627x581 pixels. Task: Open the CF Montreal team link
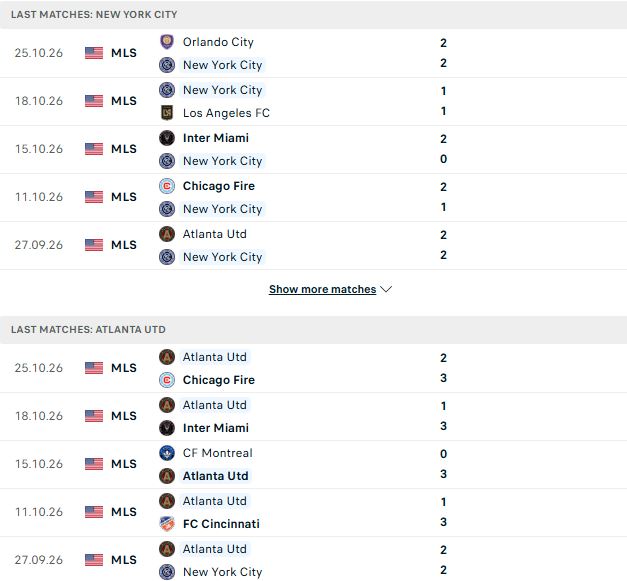tap(218, 453)
